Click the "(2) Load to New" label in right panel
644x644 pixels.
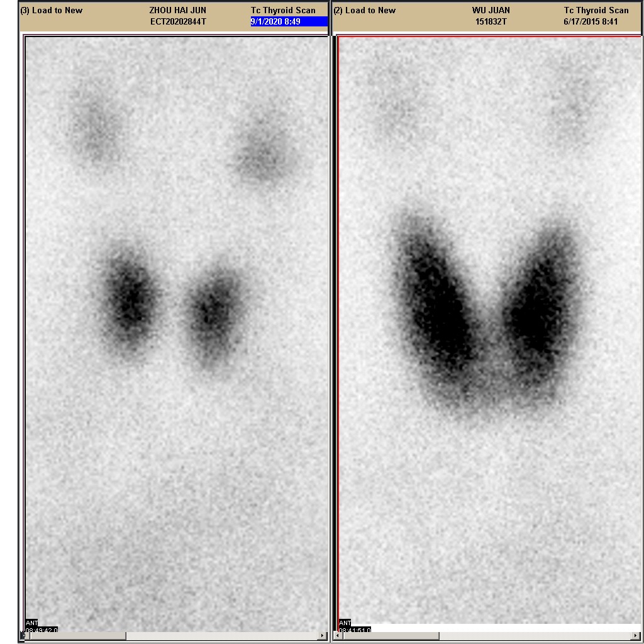click(x=365, y=10)
